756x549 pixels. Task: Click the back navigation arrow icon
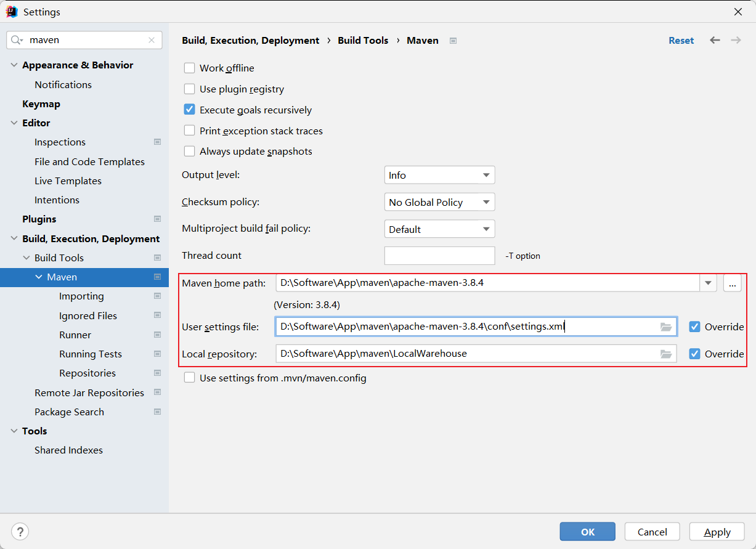715,40
